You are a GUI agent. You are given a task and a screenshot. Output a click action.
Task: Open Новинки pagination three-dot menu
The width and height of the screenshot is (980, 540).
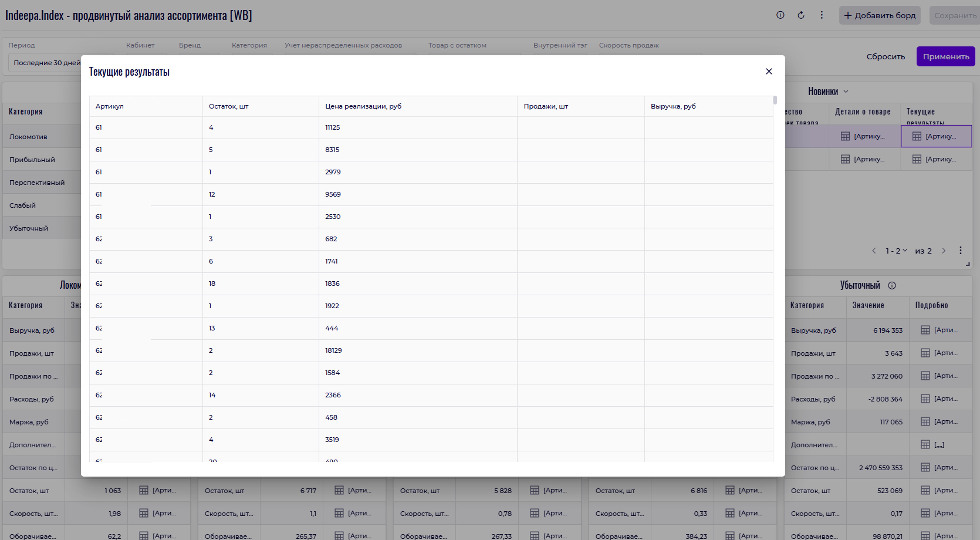point(960,250)
